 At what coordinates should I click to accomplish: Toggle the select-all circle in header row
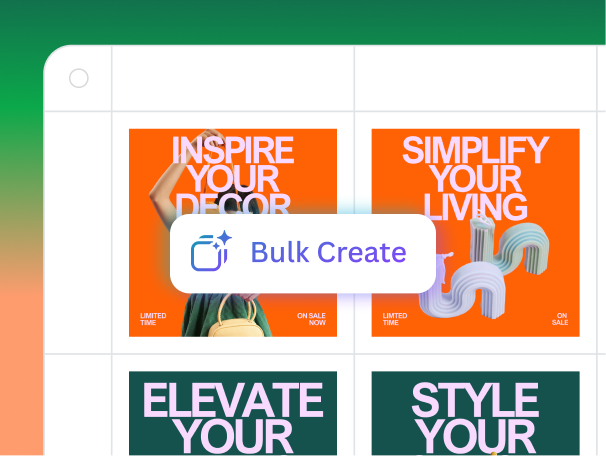click(x=79, y=78)
